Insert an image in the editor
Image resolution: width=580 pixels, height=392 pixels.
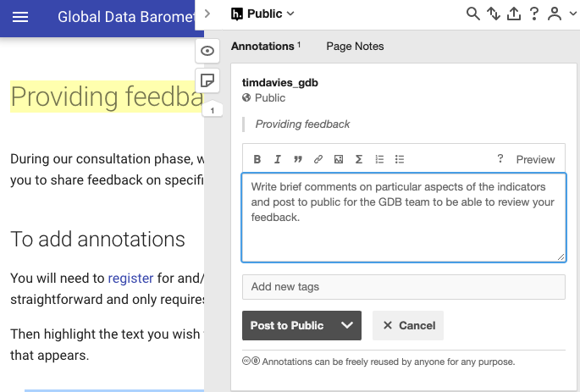tap(339, 159)
